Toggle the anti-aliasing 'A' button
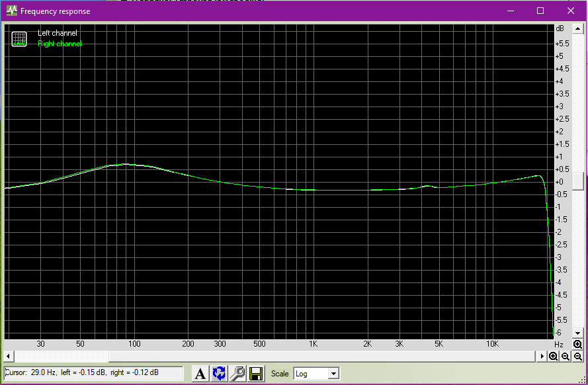The image size is (588, 385). tap(200, 373)
